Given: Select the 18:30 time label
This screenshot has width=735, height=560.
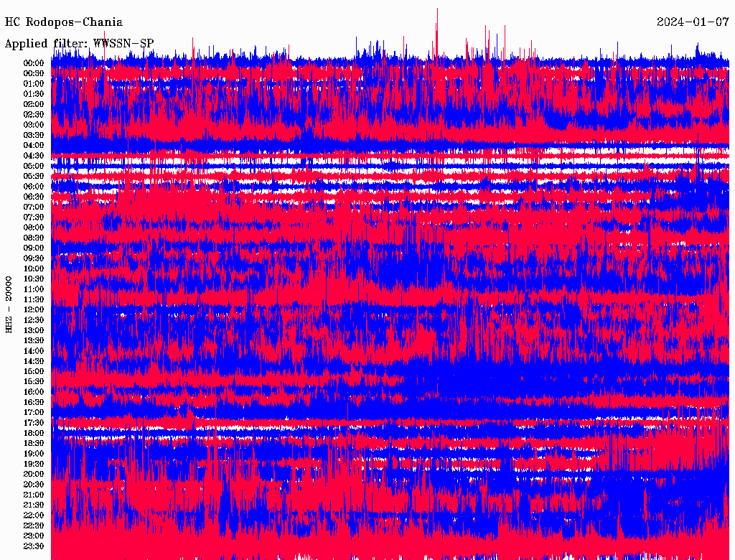Looking at the screenshot, I should [x=34, y=443].
